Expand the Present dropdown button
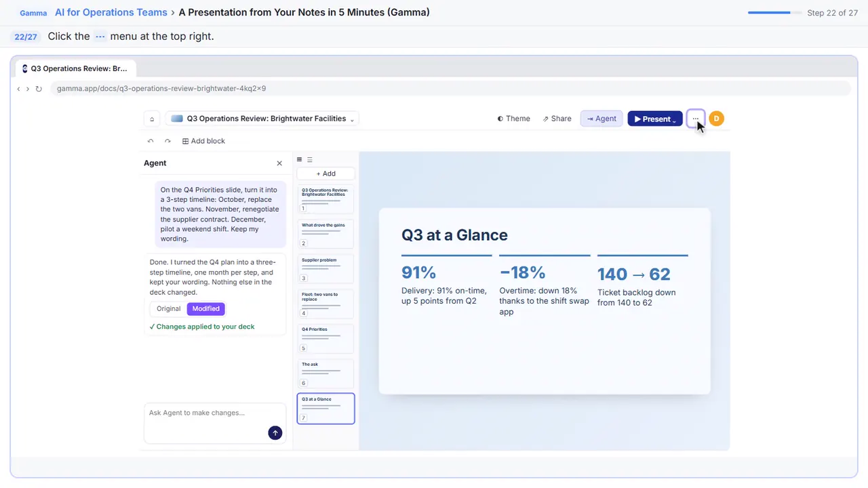This screenshot has width=868, height=488. tap(655, 119)
